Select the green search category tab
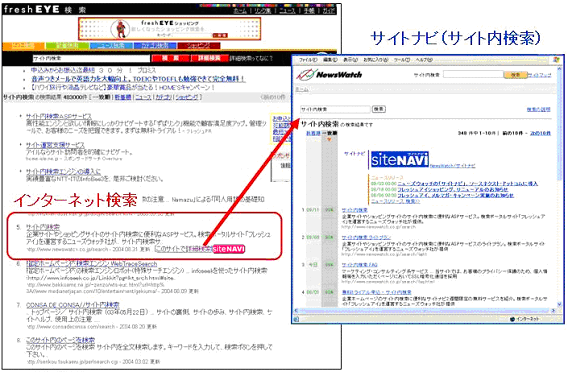The height and width of the screenshot is (372, 567). point(67,46)
